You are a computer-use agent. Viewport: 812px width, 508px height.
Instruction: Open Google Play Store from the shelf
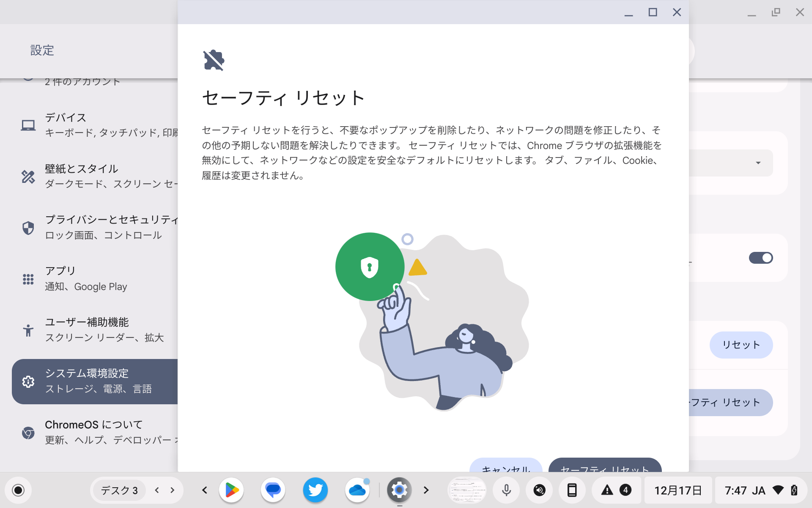click(x=231, y=490)
